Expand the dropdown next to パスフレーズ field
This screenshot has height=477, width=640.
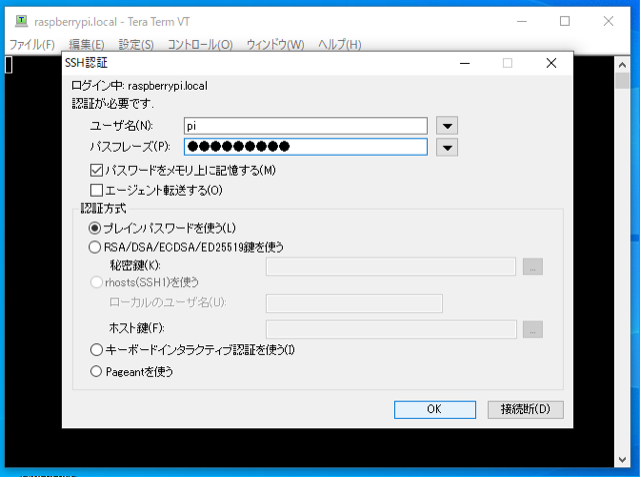tap(447, 147)
